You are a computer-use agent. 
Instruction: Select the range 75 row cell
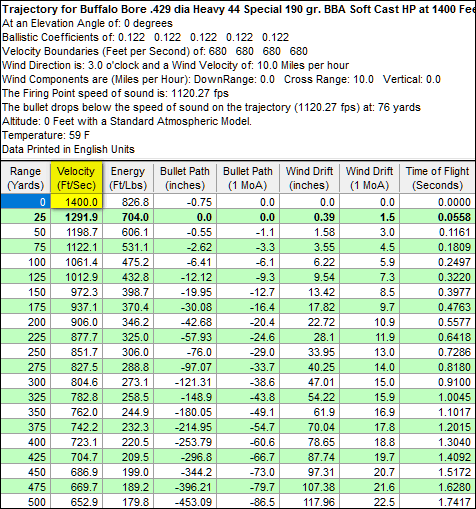(26, 247)
